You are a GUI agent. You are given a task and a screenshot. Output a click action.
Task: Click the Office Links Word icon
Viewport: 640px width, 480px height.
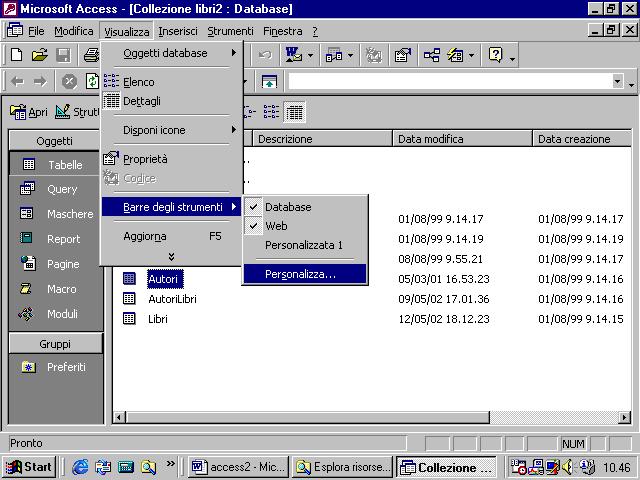tap(293, 55)
